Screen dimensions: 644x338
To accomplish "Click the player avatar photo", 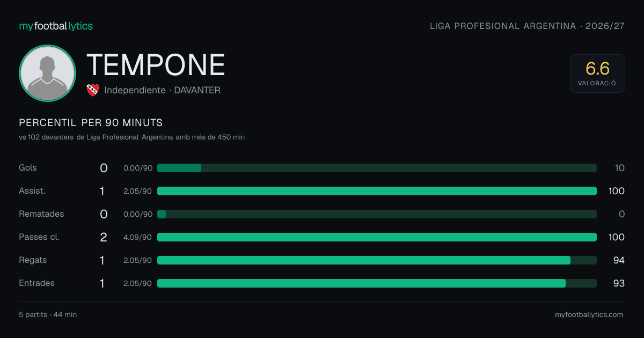I will coord(48,73).
